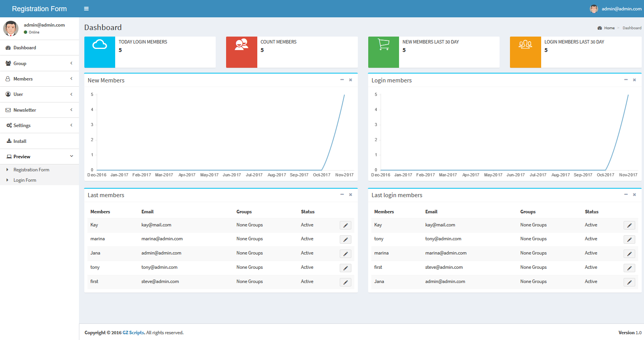Collapse the Last members panel
The width and height of the screenshot is (644, 340).
(x=342, y=194)
